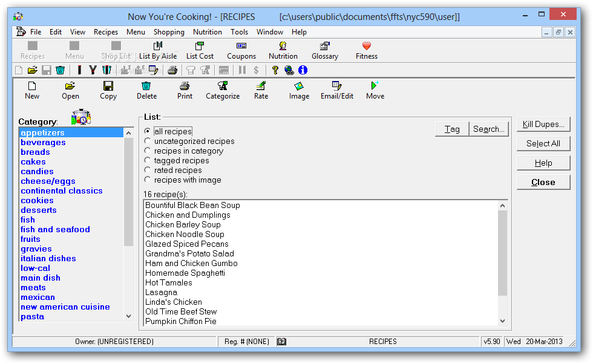Image resolution: width=593 pixels, height=364 pixels.
Task: Select 'tagged recipes' radio option
Action: tap(148, 160)
